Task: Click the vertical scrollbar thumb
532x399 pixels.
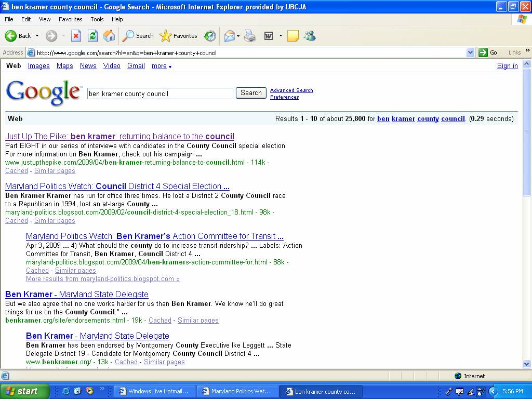Action: (x=527, y=131)
